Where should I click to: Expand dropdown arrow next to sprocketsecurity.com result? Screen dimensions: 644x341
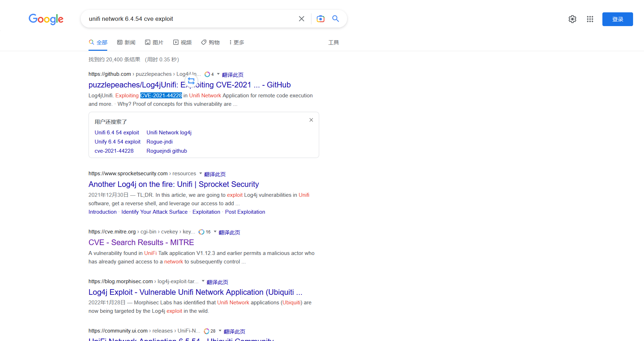coord(201,173)
